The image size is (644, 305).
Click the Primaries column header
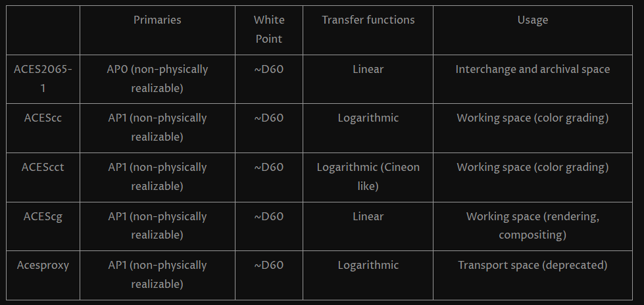pyautogui.click(x=157, y=20)
